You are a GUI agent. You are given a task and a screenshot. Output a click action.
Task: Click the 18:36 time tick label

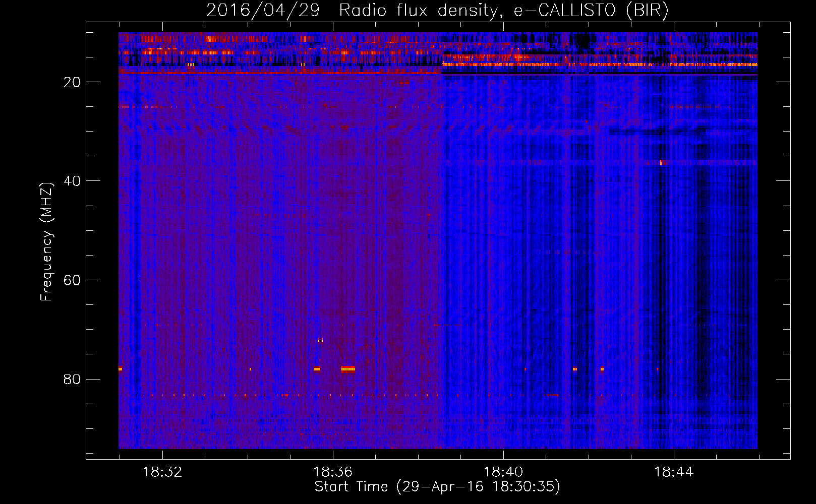coord(333,472)
